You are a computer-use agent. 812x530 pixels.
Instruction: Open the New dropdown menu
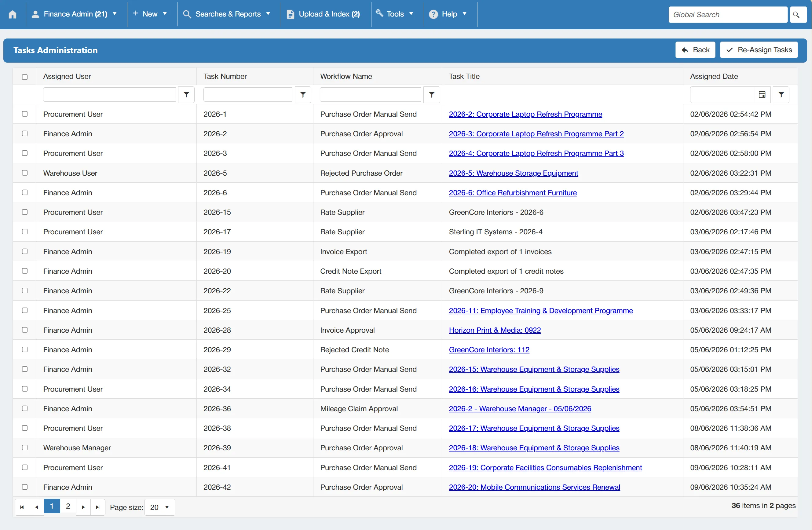tap(150, 14)
